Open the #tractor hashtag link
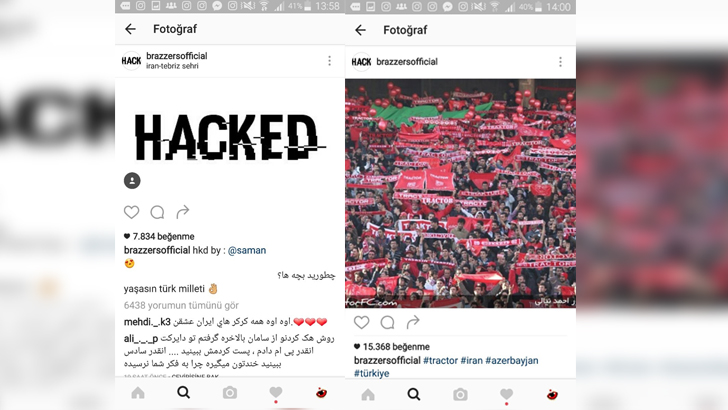The width and height of the screenshot is (728, 410). [440, 360]
